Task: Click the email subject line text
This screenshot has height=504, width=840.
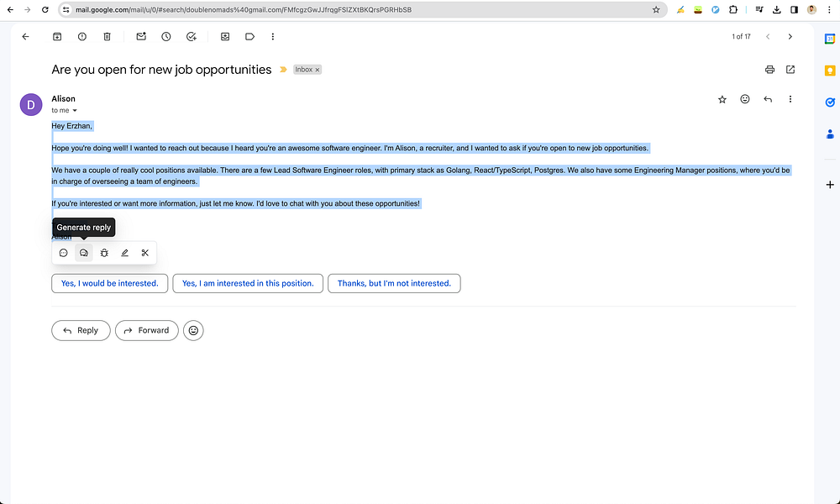Action: (161, 70)
